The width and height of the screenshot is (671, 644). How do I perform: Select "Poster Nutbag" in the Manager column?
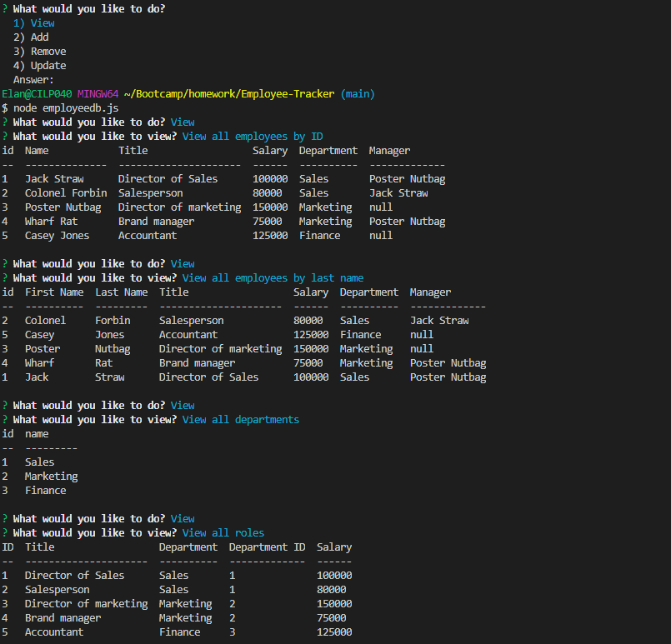click(x=407, y=178)
